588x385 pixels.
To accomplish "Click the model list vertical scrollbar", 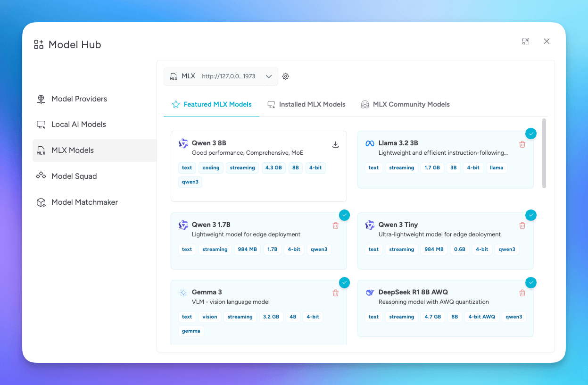I will [x=544, y=153].
